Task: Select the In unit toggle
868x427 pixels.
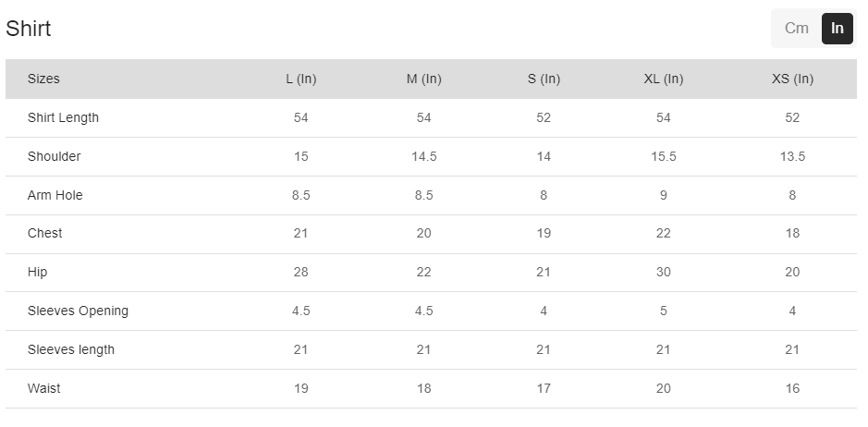Action: pos(837,28)
